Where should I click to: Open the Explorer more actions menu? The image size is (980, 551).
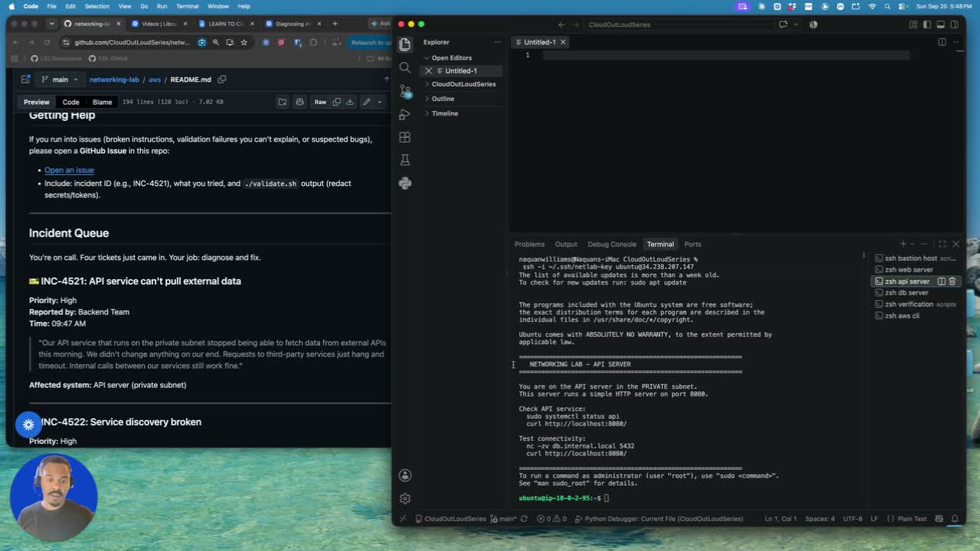[497, 42]
